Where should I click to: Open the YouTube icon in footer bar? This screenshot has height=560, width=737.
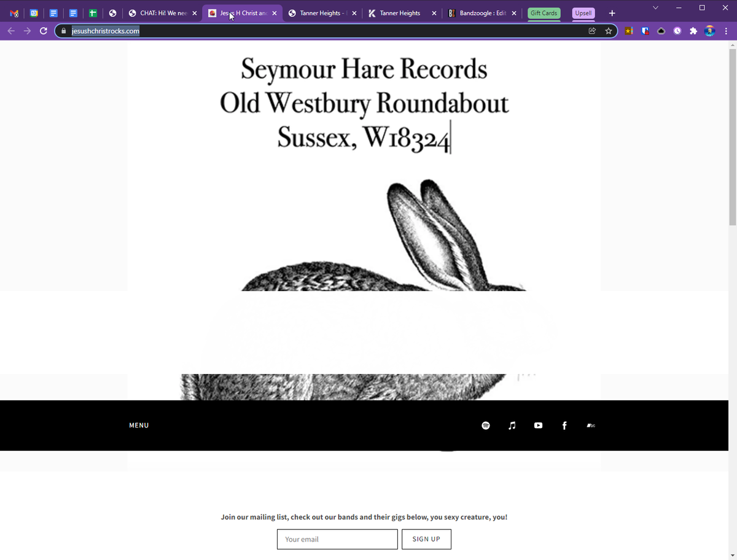point(538,426)
